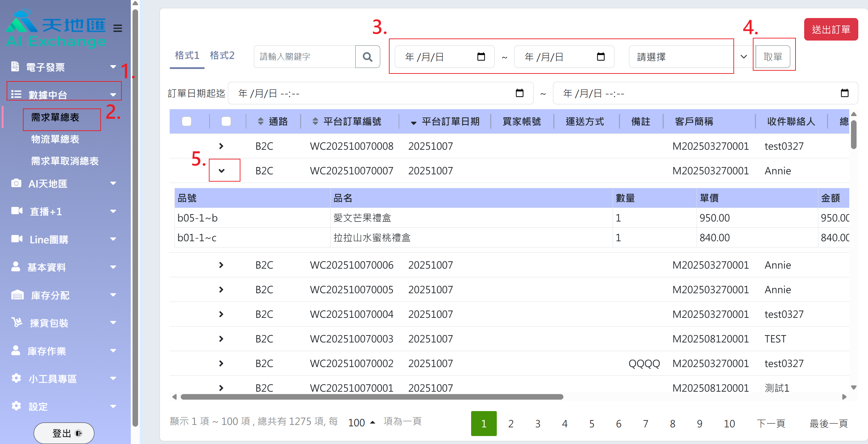Screen dimensions: 868x444
Task: Collapse order WC202510070007 details
Action: (x=222, y=171)
